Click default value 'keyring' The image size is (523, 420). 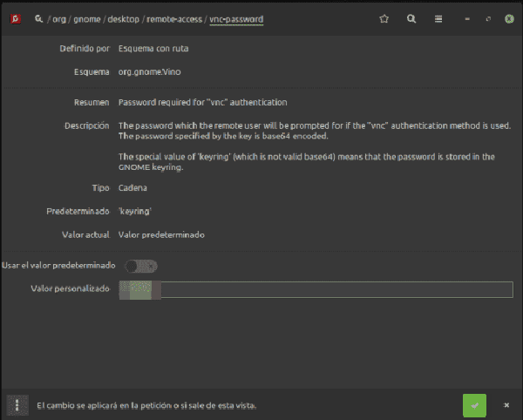(x=135, y=212)
